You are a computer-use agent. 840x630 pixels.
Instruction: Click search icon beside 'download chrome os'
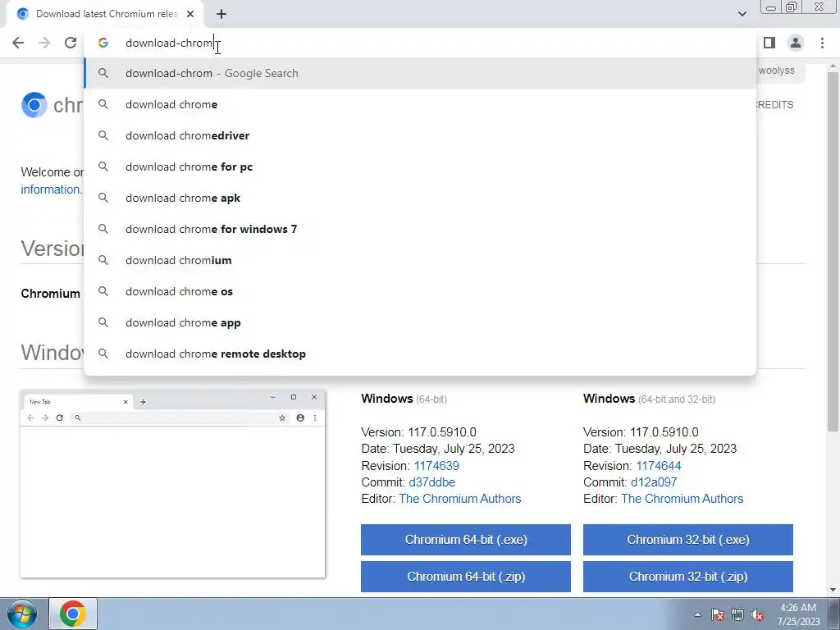(x=103, y=291)
